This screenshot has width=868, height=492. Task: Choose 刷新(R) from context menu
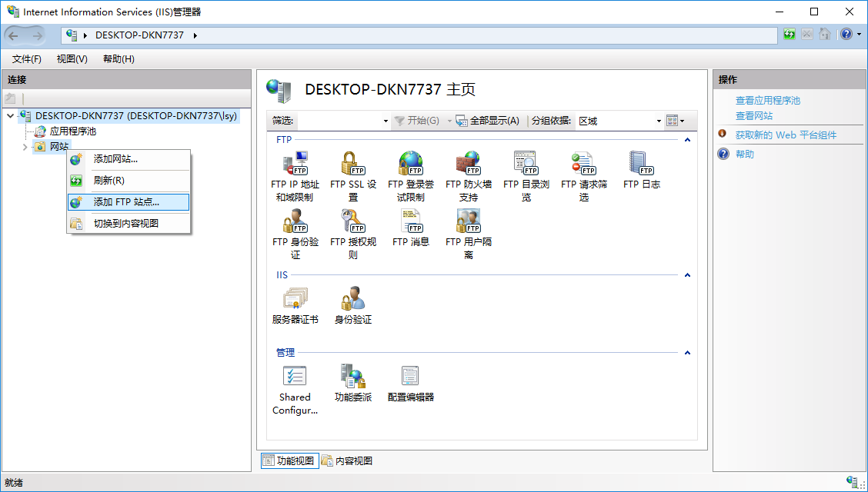point(129,181)
